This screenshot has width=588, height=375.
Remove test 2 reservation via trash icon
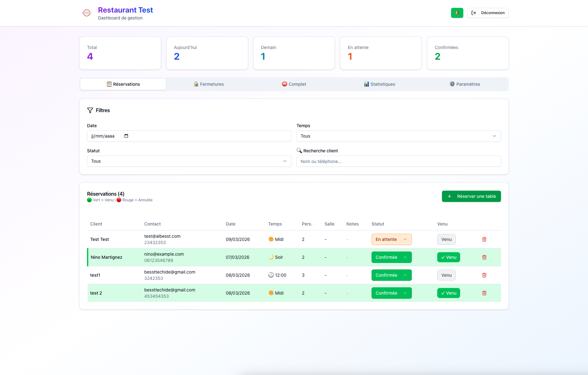(484, 293)
